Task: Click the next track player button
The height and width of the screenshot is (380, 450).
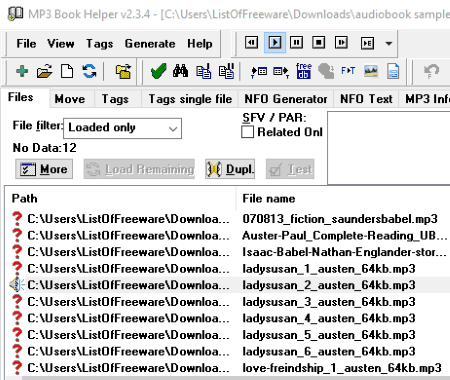Action: (x=341, y=43)
